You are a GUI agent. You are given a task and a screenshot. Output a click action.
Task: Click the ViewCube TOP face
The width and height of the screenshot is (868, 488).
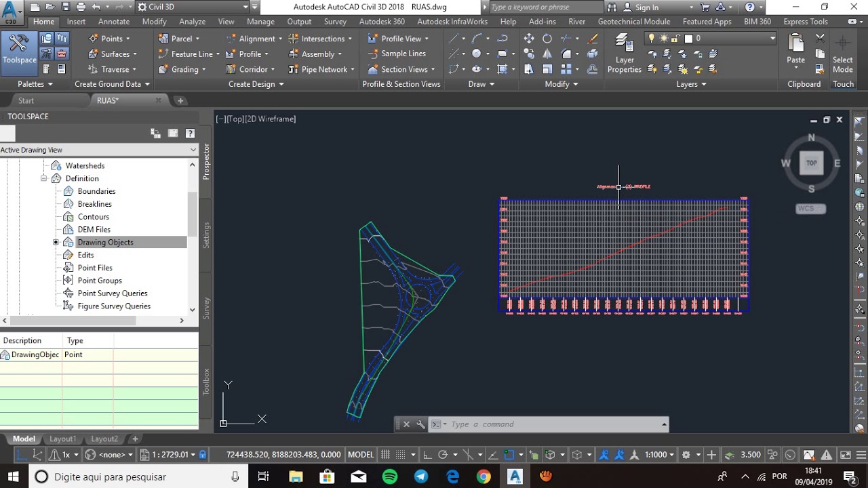coord(812,163)
